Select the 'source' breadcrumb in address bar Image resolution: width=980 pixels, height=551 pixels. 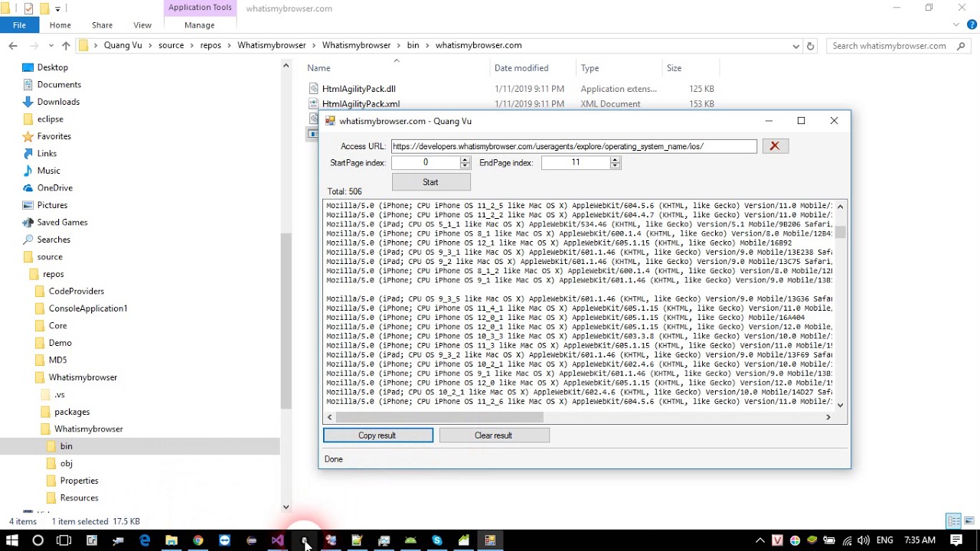(171, 46)
